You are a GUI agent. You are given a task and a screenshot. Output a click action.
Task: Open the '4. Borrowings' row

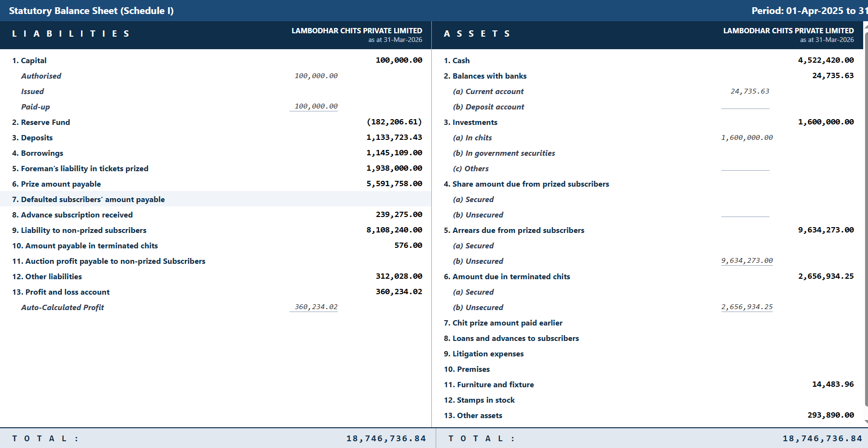pos(216,153)
